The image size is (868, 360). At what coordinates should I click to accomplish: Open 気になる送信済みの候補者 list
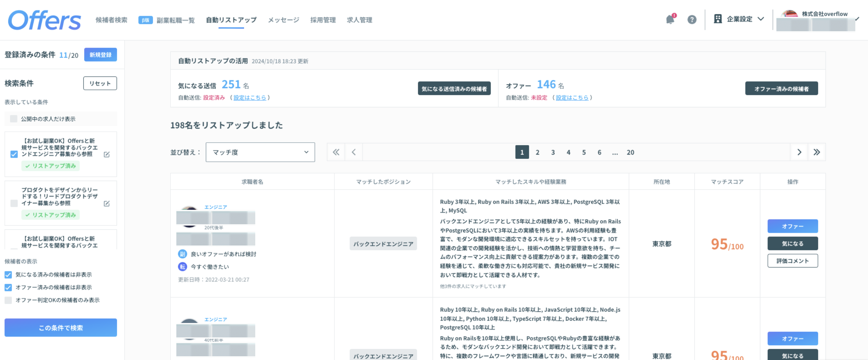(454, 88)
